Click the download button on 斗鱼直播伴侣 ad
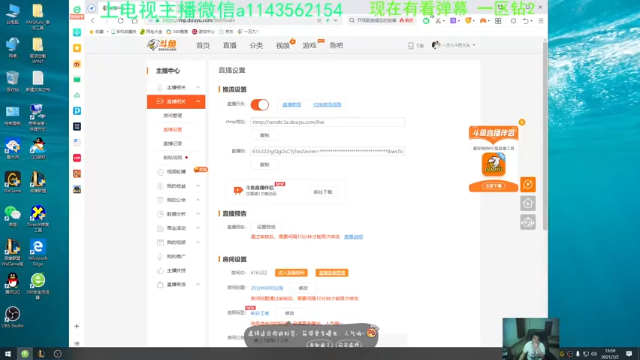640x360 pixels. (x=493, y=186)
